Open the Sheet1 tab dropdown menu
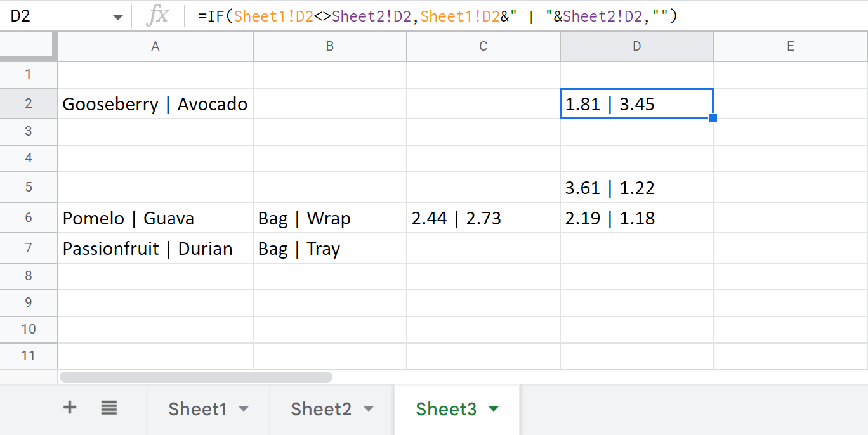This screenshot has height=435, width=868. pos(244,409)
